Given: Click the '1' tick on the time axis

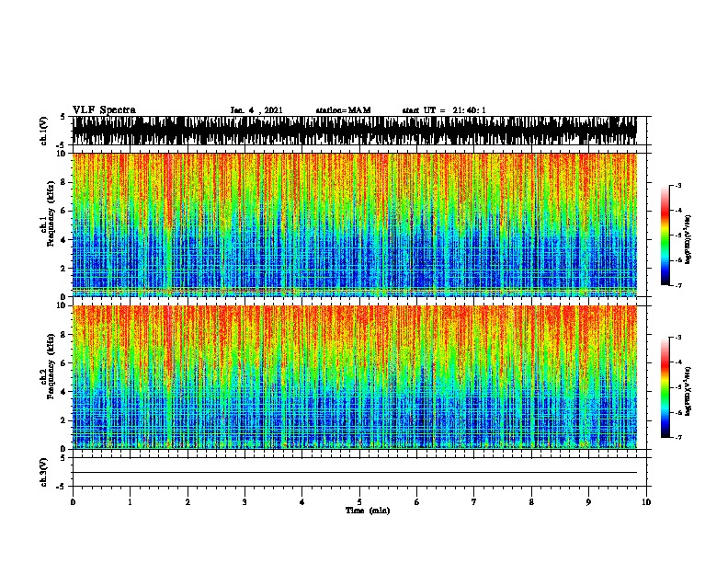Looking at the screenshot, I should 130,502.
